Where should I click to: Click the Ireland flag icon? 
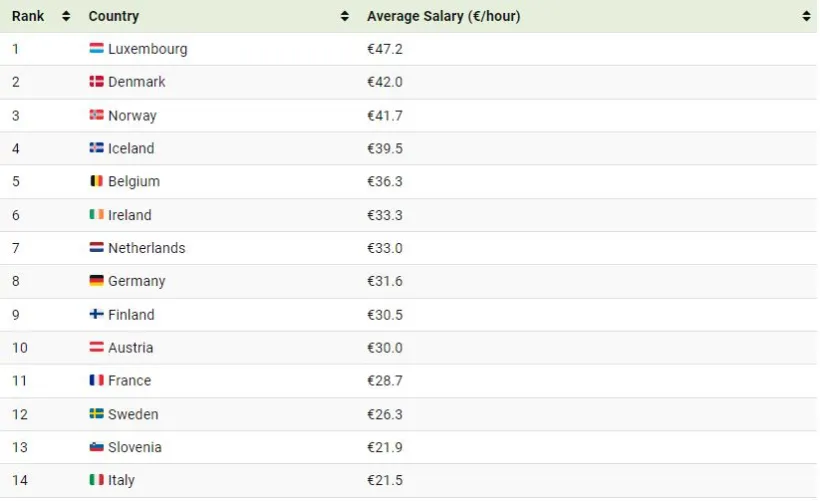click(x=96, y=215)
